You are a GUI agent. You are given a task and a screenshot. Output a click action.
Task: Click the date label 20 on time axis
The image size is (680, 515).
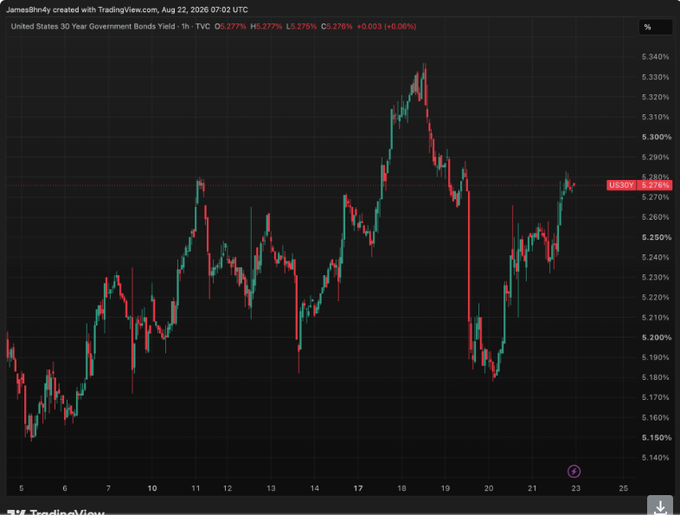489,489
